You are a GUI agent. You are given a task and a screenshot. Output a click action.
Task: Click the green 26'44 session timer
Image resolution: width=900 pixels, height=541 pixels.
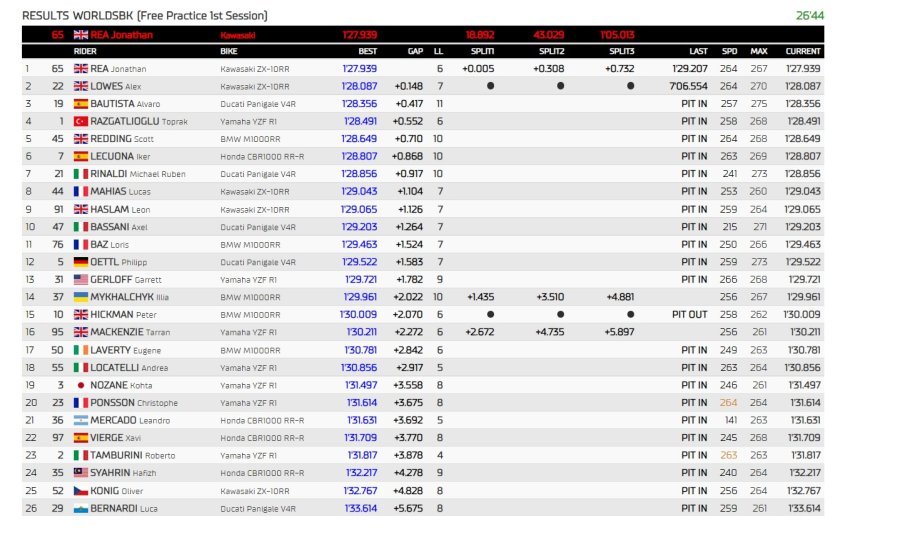(x=809, y=16)
